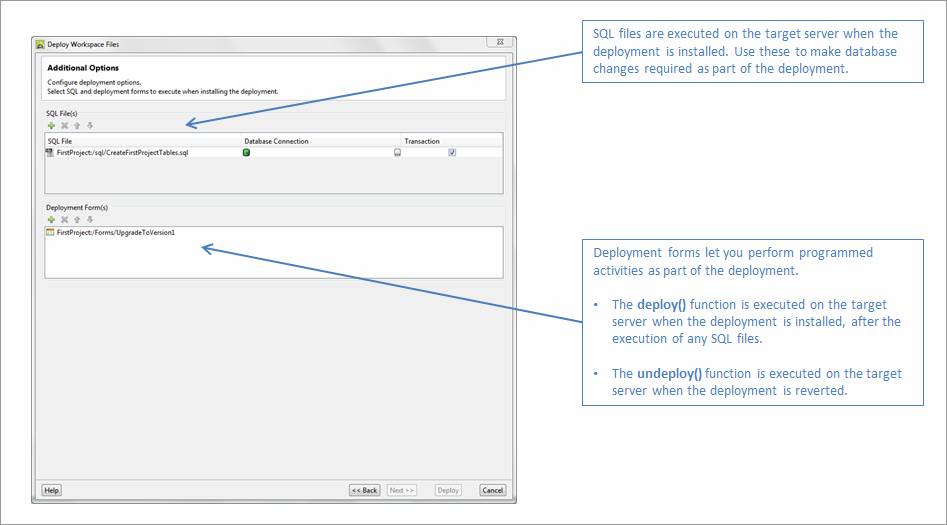
Task: Click Cancel to dismiss the dialog
Action: click(492, 490)
